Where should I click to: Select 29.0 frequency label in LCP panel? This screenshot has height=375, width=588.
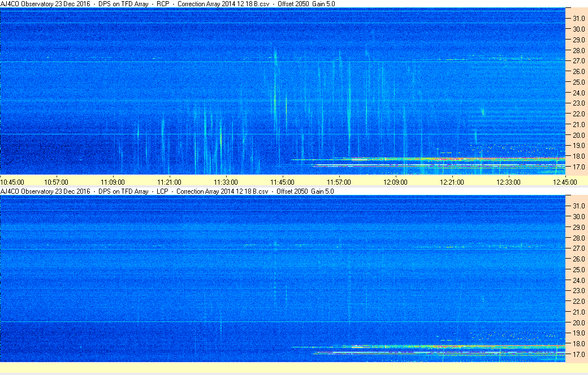pyautogui.click(x=578, y=228)
